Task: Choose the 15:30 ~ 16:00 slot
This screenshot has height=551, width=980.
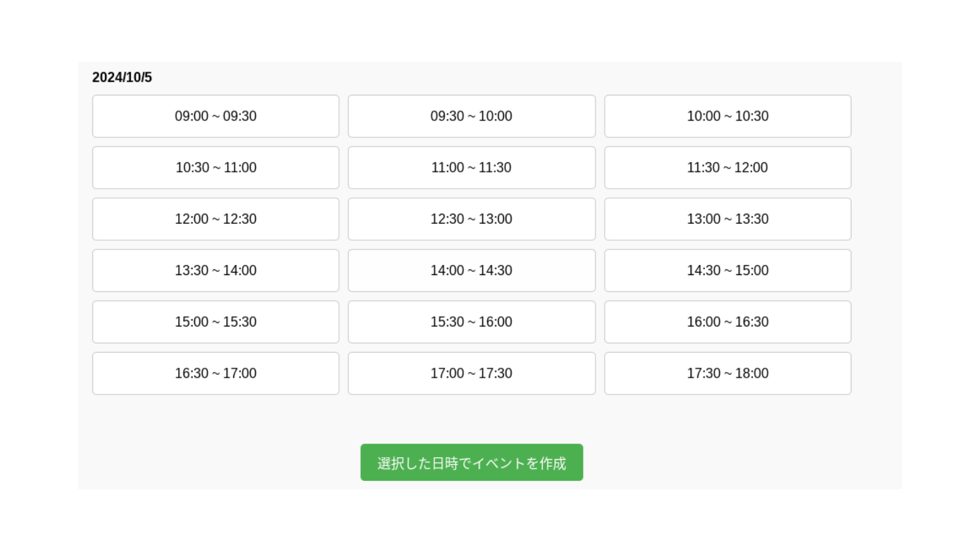Action: tap(471, 321)
